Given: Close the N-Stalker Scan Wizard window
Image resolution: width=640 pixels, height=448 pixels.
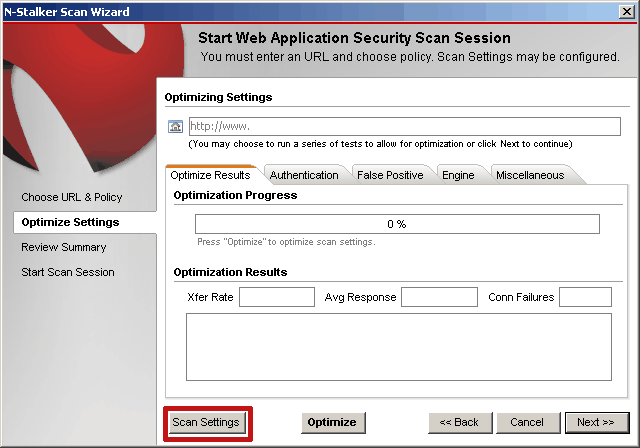Looking at the screenshot, I should tap(627, 11).
